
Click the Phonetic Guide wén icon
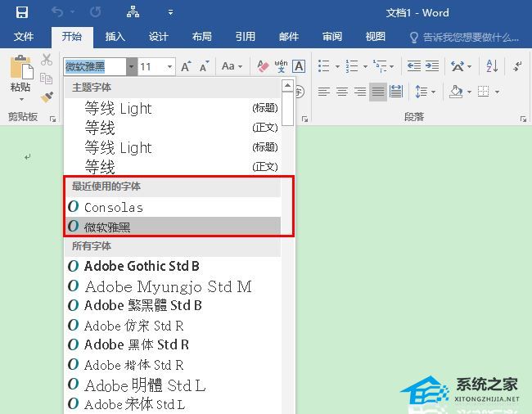(x=281, y=66)
